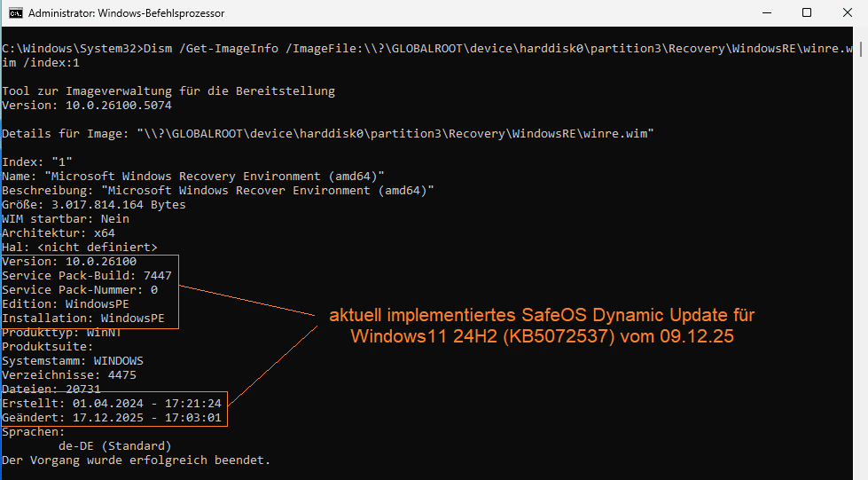Viewport: 868px width, 480px height.
Task: Click the 'de-DE (Standard)' language entry
Action: pos(115,446)
